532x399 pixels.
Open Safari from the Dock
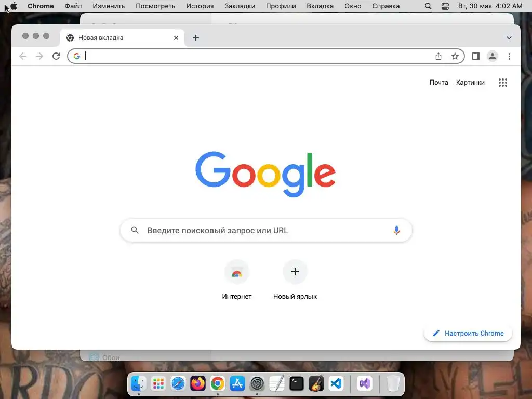point(178,384)
